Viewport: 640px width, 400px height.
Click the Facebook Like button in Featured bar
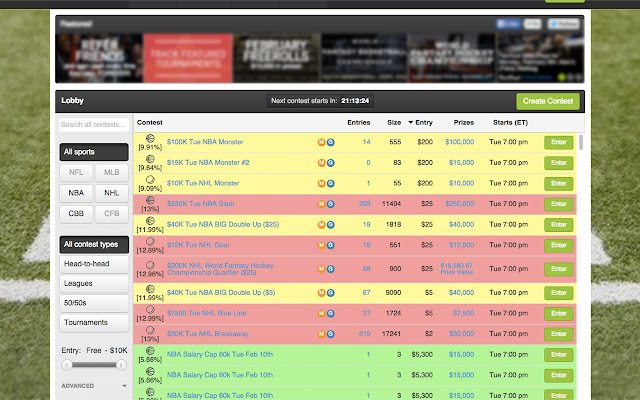coord(508,24)
